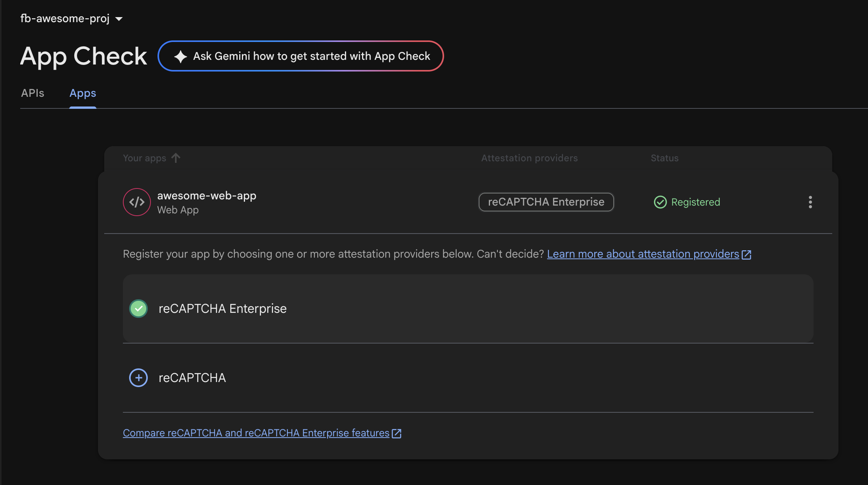Viewport: 868px width, 485px height.
Task: Click Ask Gemini how to get started button
Action: coord(301,56)
